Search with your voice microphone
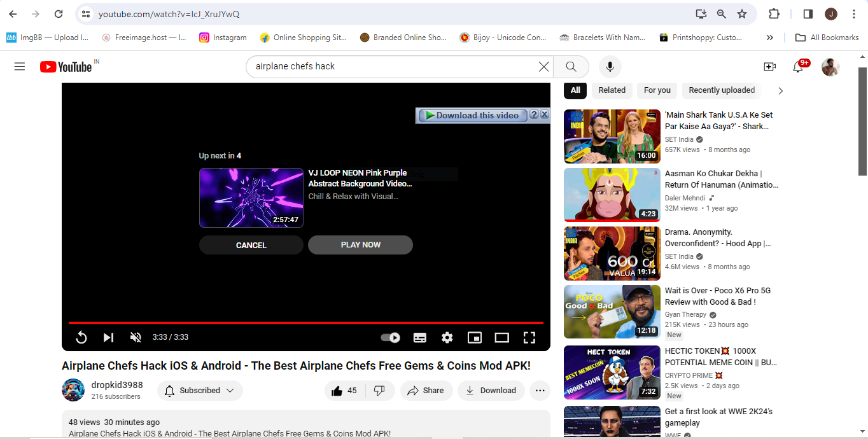868x439 pixels. [x=610, y=66]
